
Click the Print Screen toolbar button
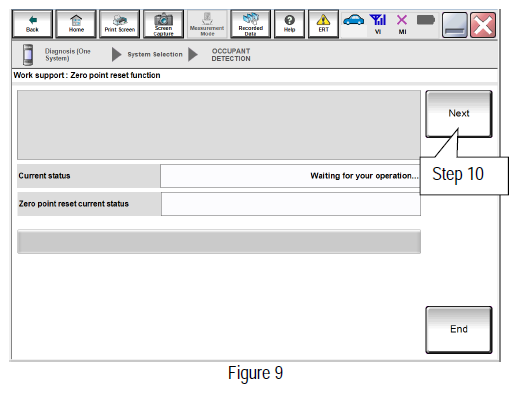tap(120, 24)
